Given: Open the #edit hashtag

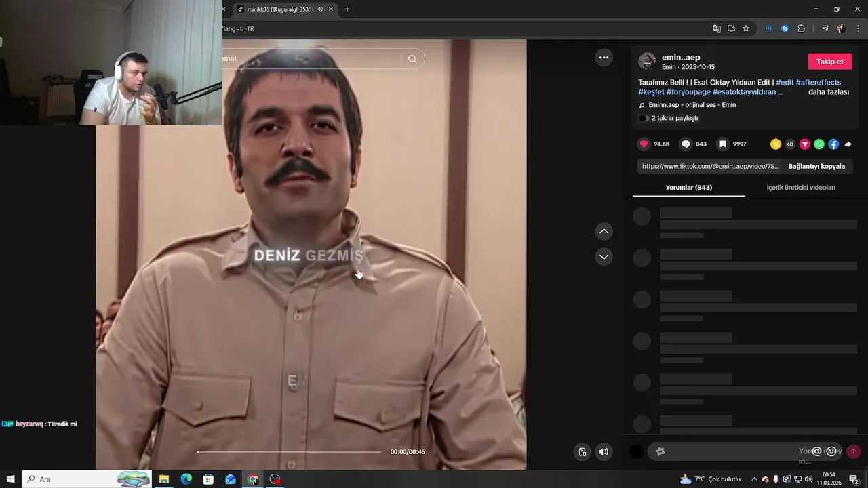Looking at the screenshot, I should tap(785, 83).
